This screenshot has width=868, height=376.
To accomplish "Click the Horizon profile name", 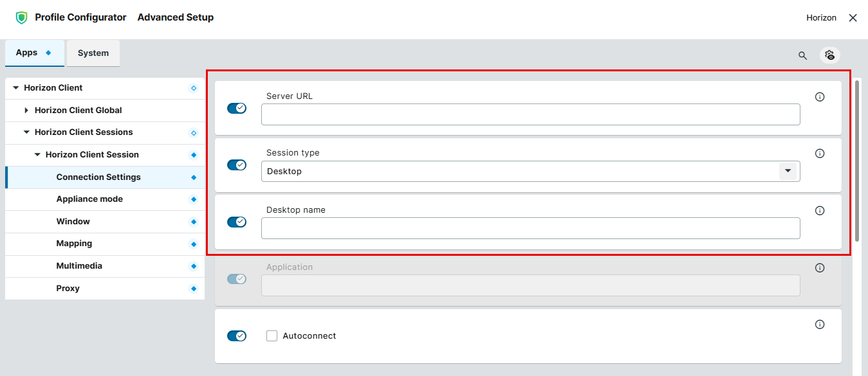I will coord(821,18).
